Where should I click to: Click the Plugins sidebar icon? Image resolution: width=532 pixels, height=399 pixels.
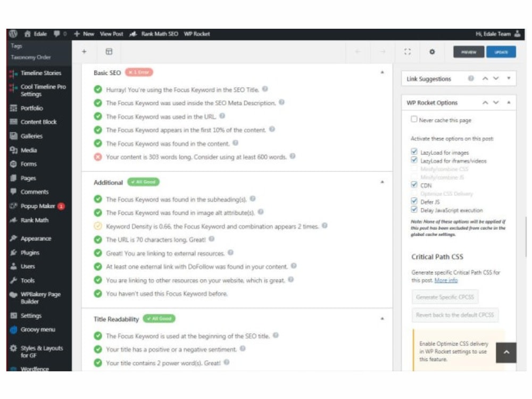[x=14, y=252]
